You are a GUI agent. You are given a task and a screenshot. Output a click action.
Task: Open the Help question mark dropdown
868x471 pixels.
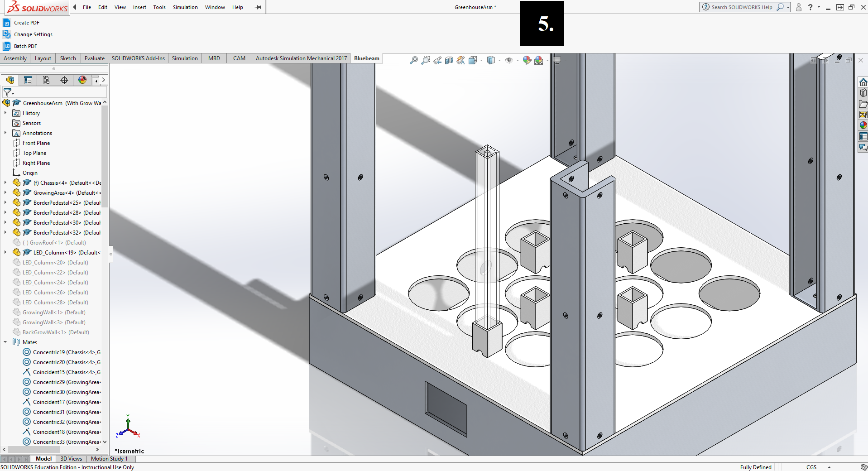[819, 7]
